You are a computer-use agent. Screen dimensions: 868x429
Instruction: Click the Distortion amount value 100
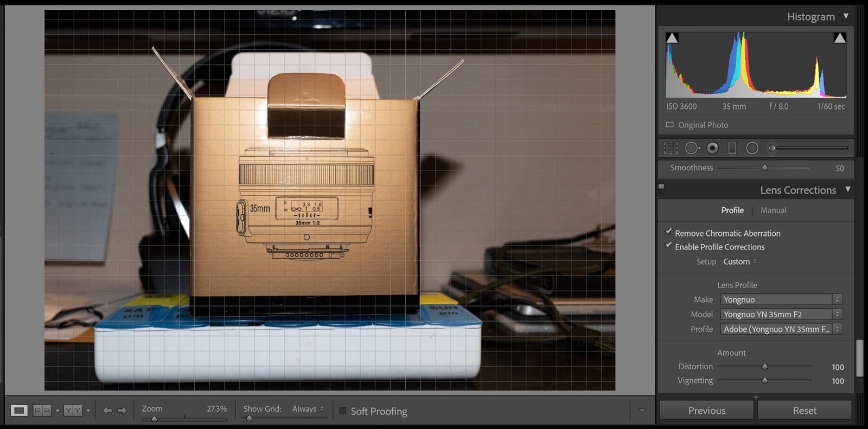tap(838, 367)
